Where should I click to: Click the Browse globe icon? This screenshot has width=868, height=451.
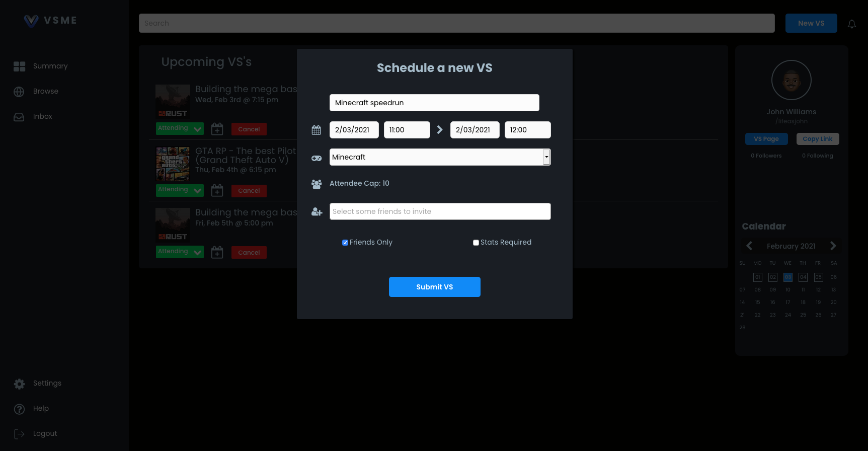(19, 92)
